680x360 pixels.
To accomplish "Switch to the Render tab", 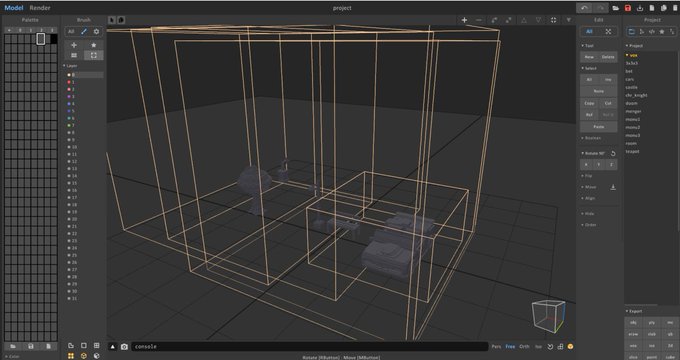I will [40, 8].
